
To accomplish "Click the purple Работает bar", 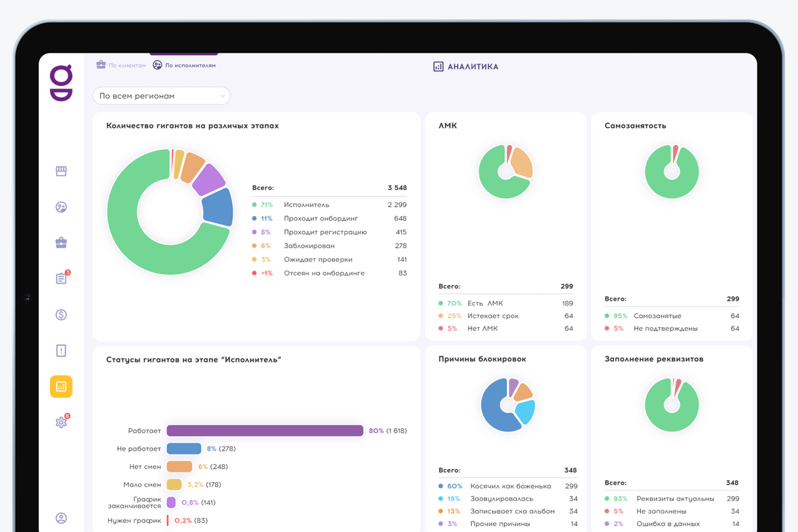I will pos(265,431).
